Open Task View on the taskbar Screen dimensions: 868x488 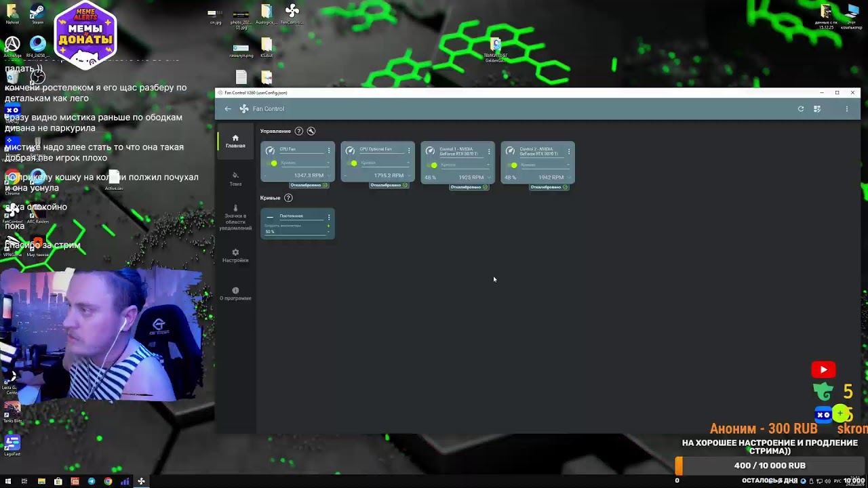pyautogui.click(x=24, y=481)
